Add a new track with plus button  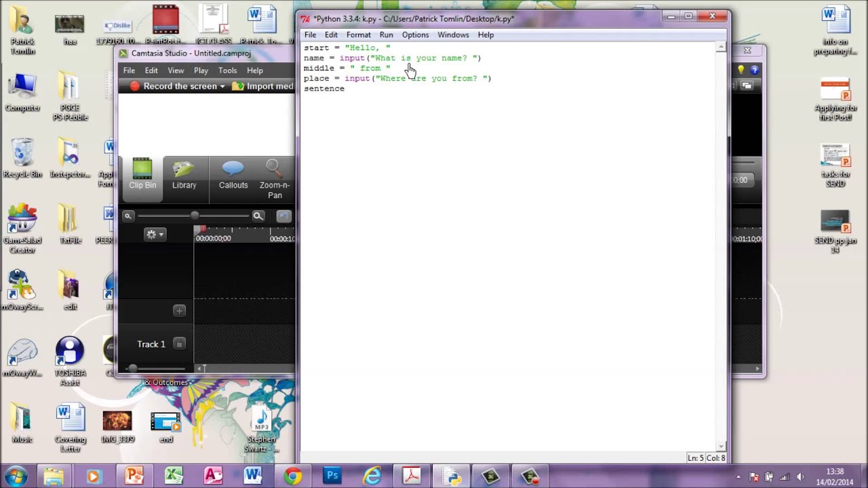point(179,310)
